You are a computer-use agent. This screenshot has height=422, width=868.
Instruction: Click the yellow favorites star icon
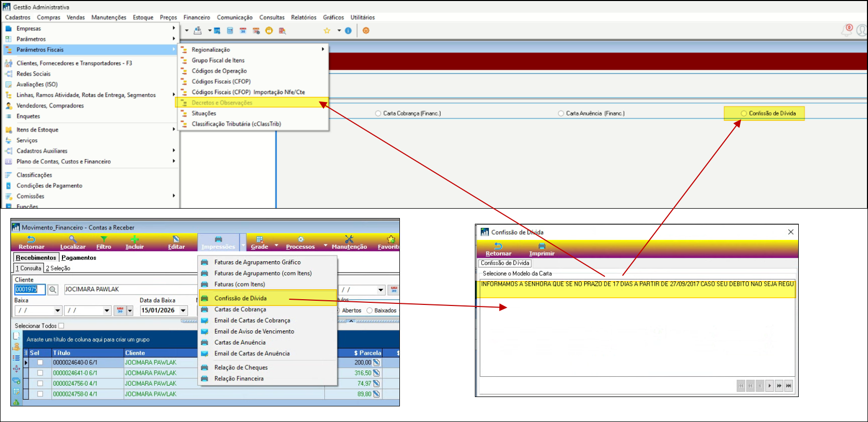327,31
